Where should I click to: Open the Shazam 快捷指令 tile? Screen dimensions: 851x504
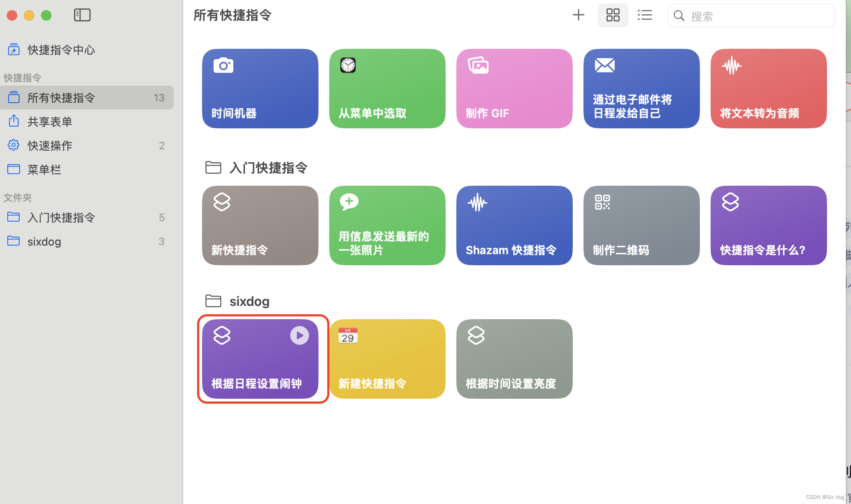pyautogui.click(x=514, y=225)
